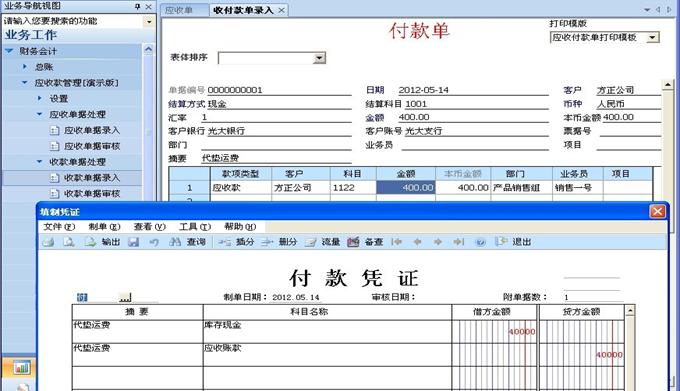The image size is (680, 391).
Task: Go to last voucher record arrow
Action: pyautogui.click(x=458, y=242)
